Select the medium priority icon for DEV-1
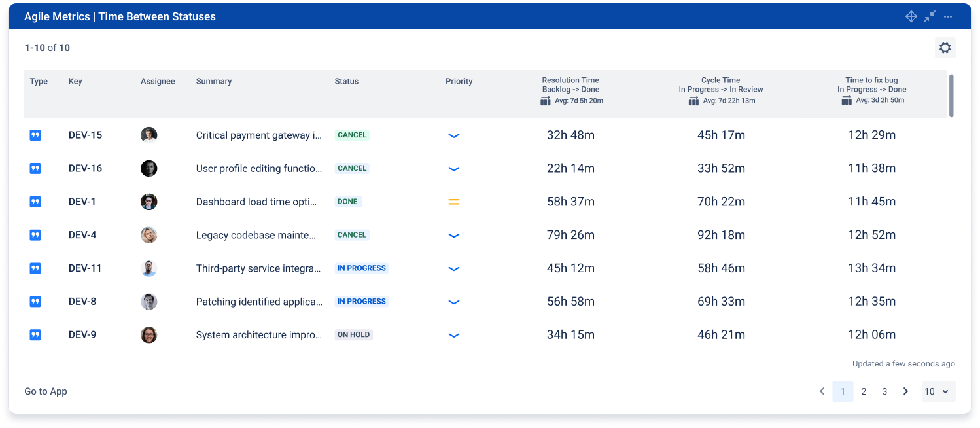Viewport: 980px width, 428px height. pyautogui.click(x=454, y=202)
